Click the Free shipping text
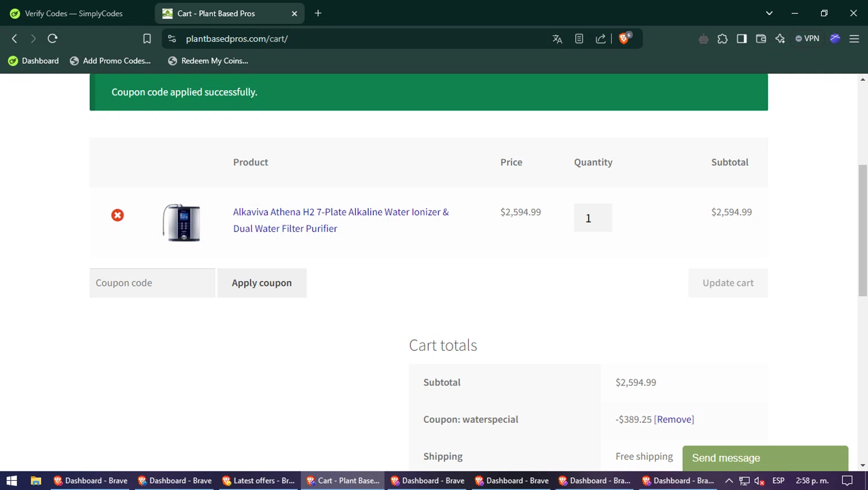868x490 pixels. click(x=644, y=456)
